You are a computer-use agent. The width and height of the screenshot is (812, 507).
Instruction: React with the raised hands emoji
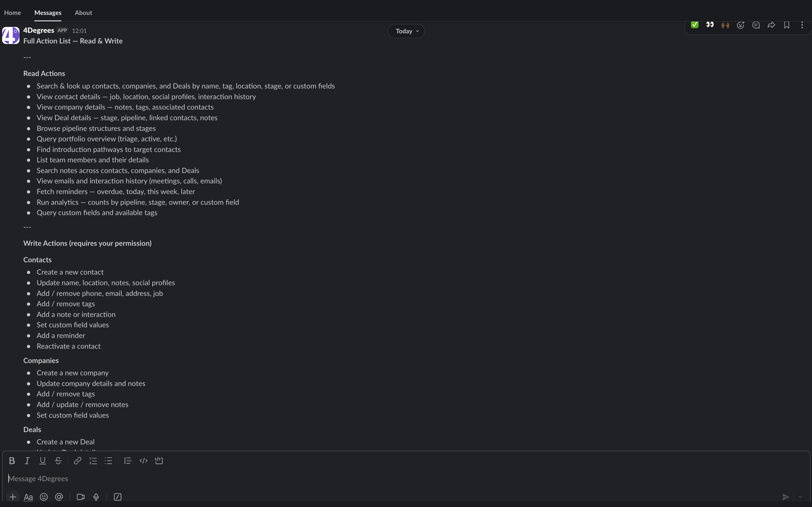tap(725, 25)
